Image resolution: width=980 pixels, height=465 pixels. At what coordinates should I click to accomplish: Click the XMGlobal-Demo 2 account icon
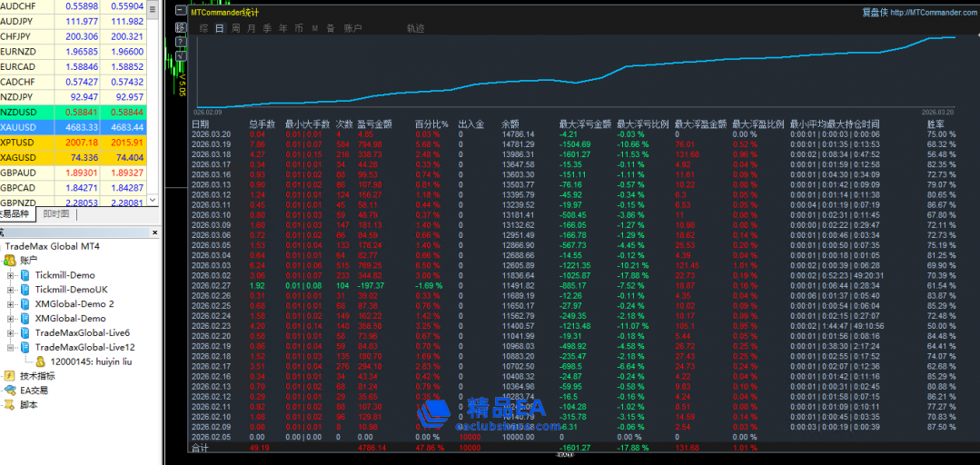[25, 303]
